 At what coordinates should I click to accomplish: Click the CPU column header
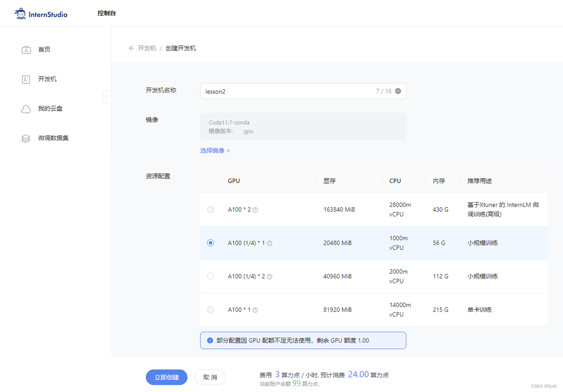click(395, 181)
